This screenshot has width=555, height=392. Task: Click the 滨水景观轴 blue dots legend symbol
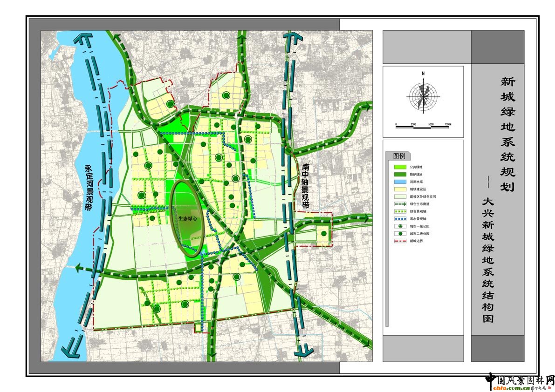(400, 218)
